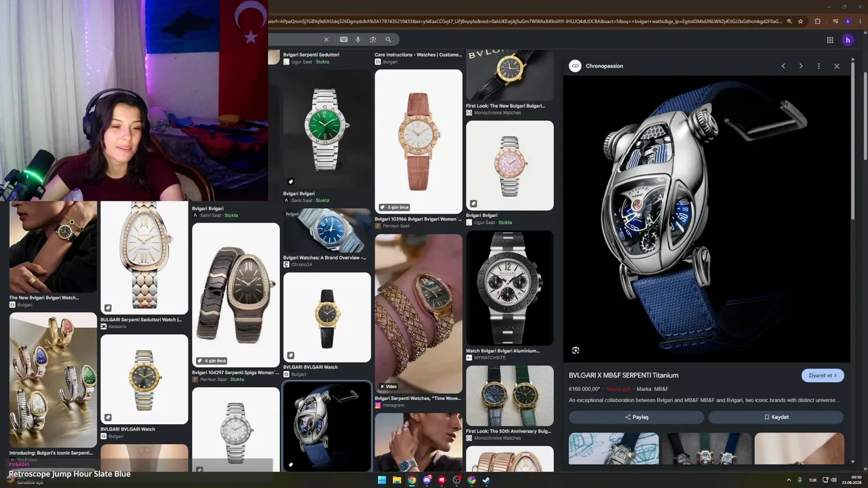This screenshot has height=488, width=868.
Task: Share the image with Paylaş
Action: coord(637,417)
